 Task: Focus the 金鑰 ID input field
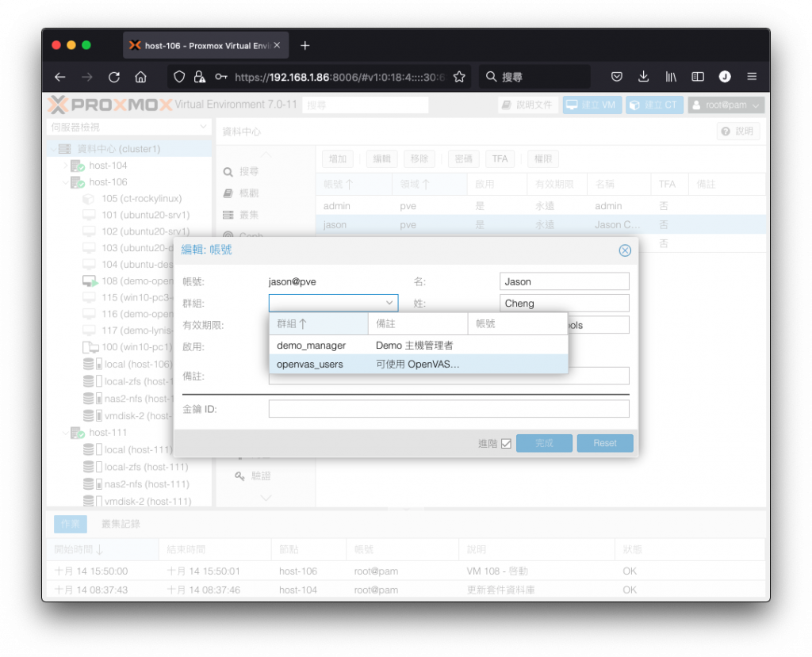point(449,409)
